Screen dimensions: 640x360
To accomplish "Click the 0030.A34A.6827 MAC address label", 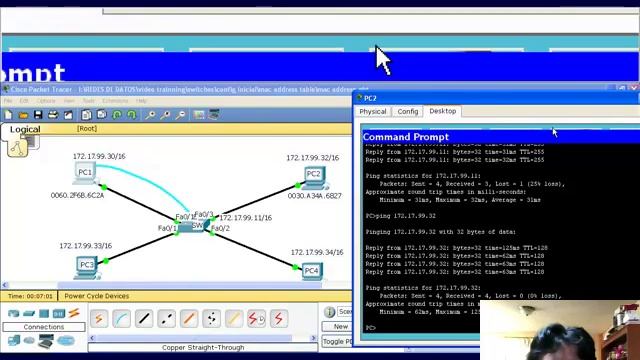I will [x=314, y=196].
